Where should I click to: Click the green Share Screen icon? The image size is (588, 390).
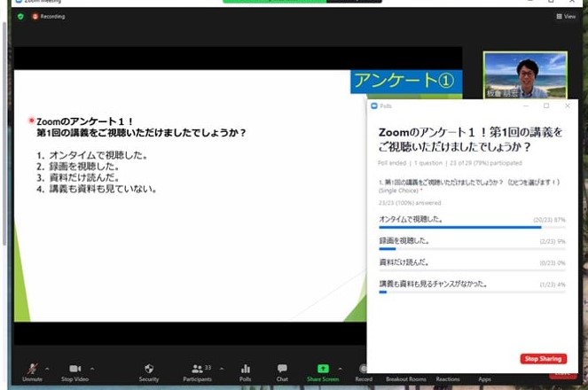pyautogui.click(x=323, y=369)
